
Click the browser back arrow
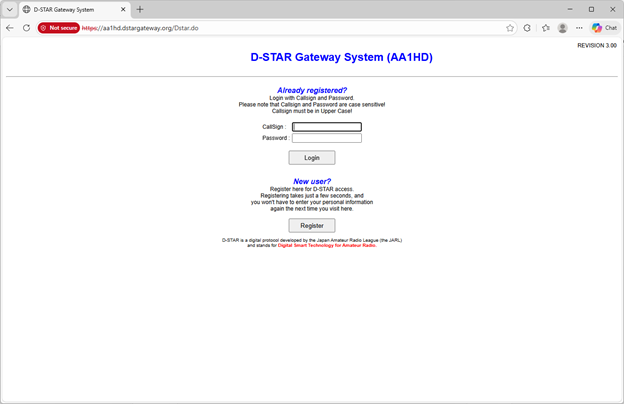(10, 28)
